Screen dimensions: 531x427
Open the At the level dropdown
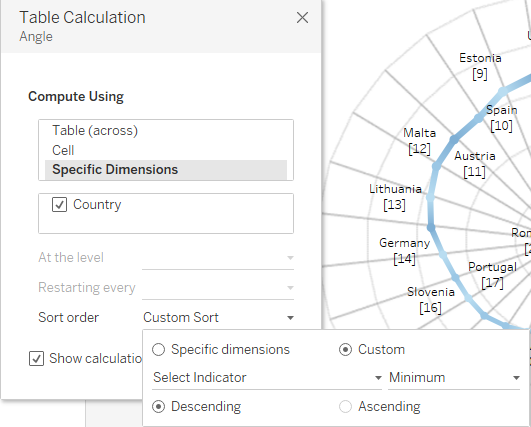218,258
